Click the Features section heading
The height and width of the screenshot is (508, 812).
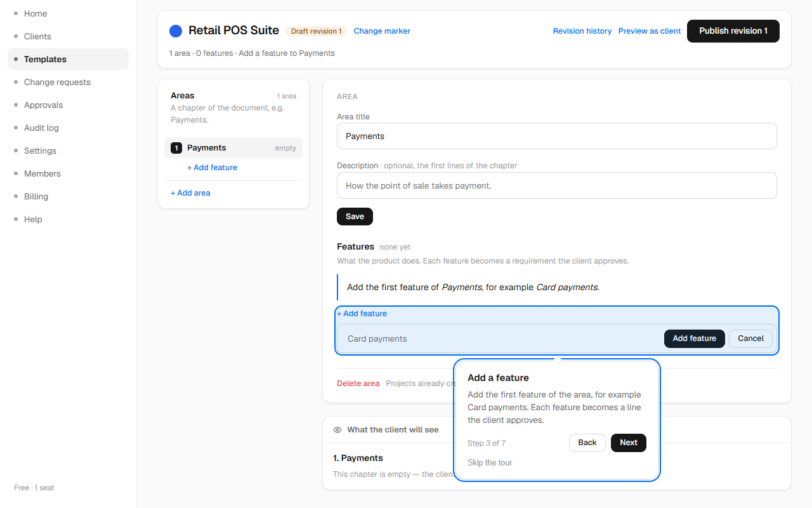point(355,246)
